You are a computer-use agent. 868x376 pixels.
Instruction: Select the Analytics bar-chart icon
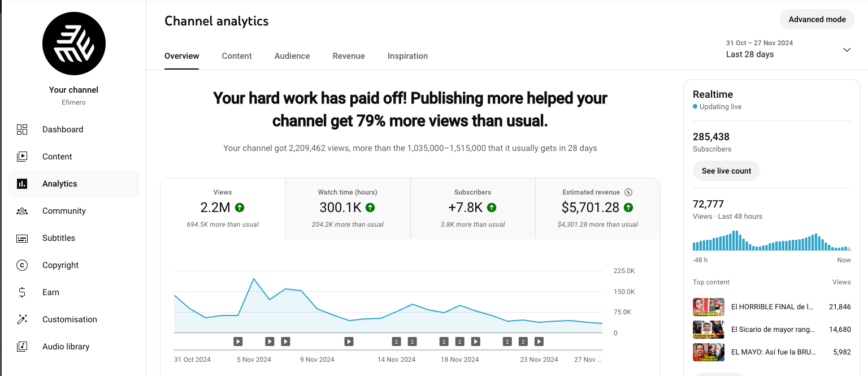[x=22, y=184]
